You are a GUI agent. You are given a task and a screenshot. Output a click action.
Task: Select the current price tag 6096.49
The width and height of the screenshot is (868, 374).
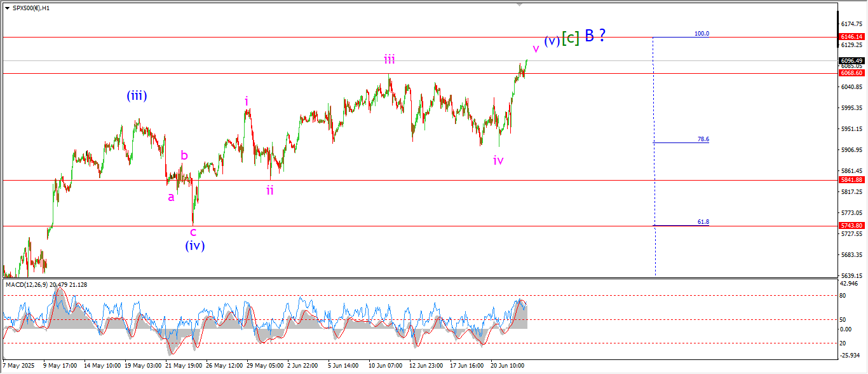851,61
